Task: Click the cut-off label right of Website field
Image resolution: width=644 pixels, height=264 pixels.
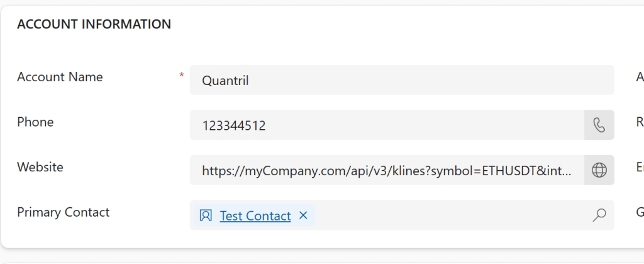Action: 640,167
